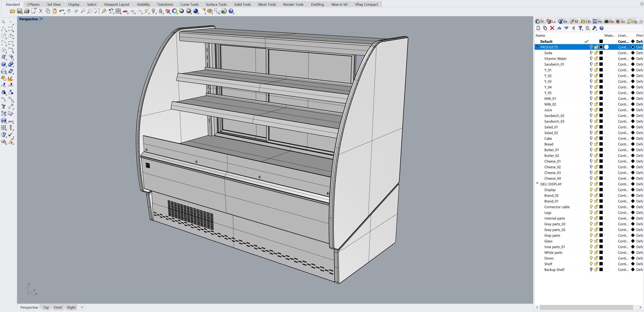This screenshot has width=644, height=312.
Task: Click the Open file folder icon
Action: tap(12, 11)
